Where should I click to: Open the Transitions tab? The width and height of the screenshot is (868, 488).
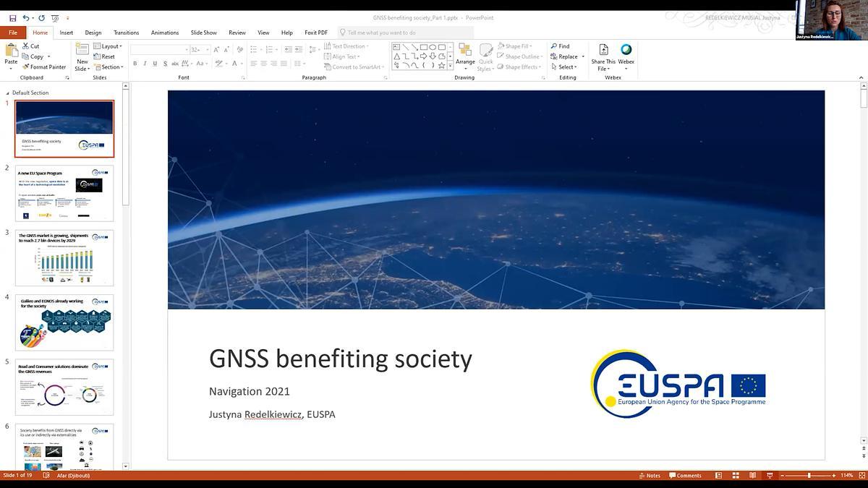click(126, 33)
